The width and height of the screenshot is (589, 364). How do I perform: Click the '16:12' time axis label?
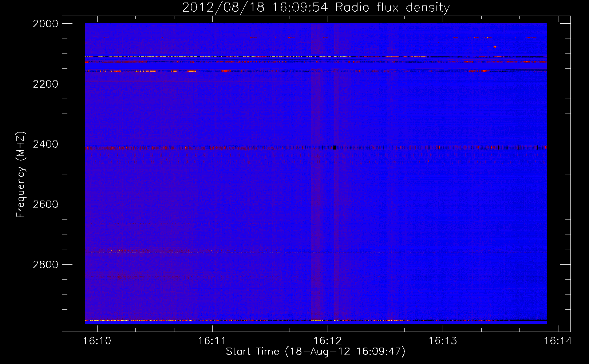328,341
